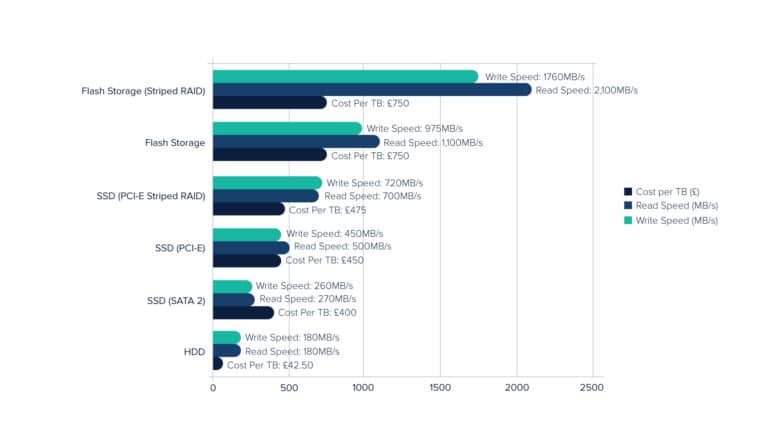Image resolution: width=768 pixels, height=432 pixels.
Task: Click the SSD (PCI-E) axis label
Action: (x=180, y=248)
